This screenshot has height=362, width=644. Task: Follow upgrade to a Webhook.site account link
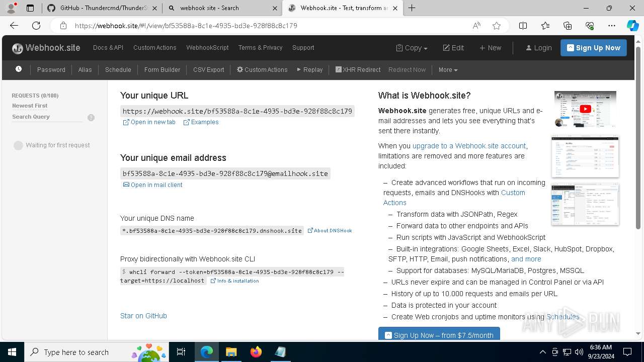pyautogui.click(x=469, y=146)
